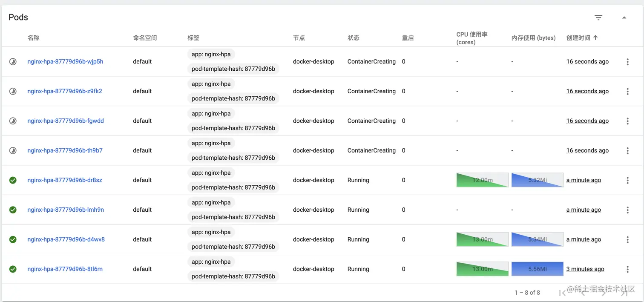Viewport: 644px width, 302px height.
Task: Click the app: nginx-hpa label chip in first row
Action: tap(211, 55)
